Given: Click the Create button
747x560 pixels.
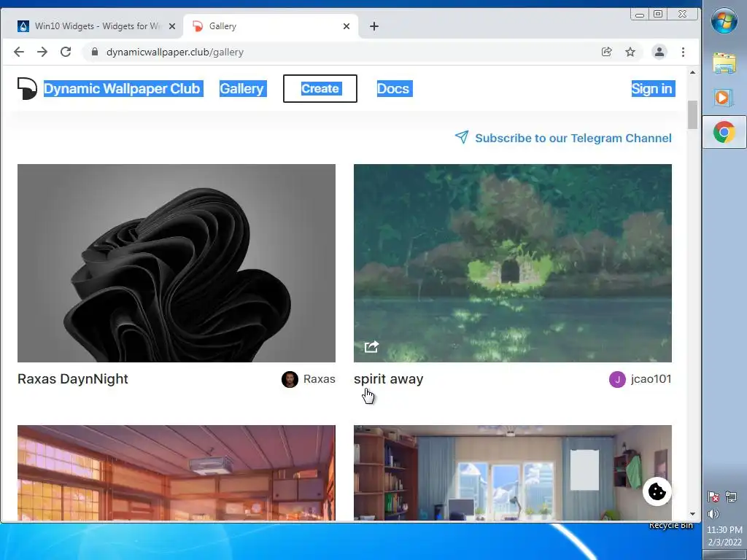Looking at the screenshot, I should click(320, 88).
